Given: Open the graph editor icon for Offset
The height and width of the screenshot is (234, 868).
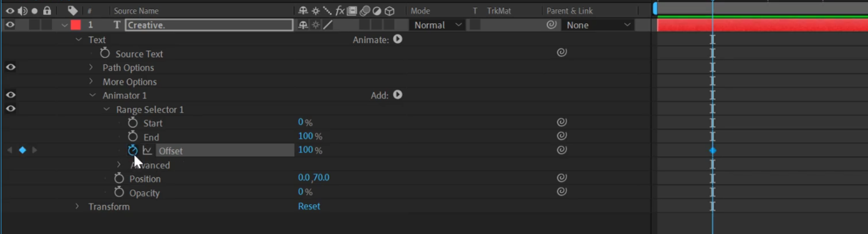Looking at the screenshot, I should 147,150.
